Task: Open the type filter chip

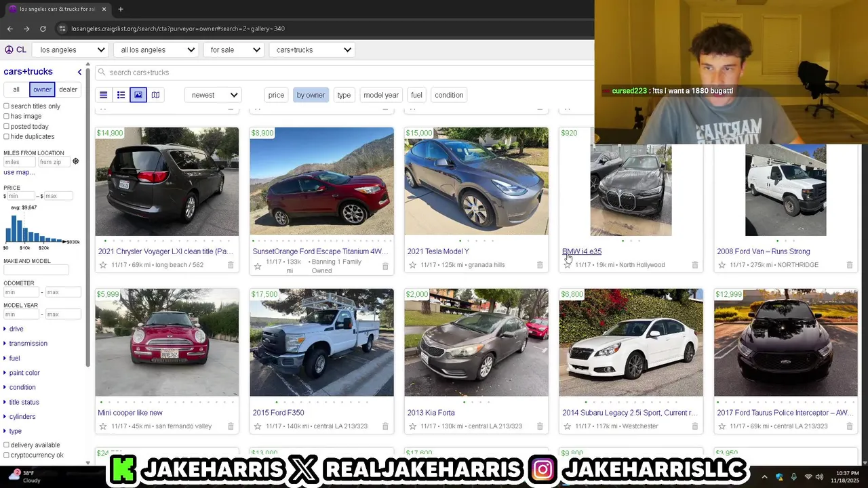Action: tap(344, 95)
